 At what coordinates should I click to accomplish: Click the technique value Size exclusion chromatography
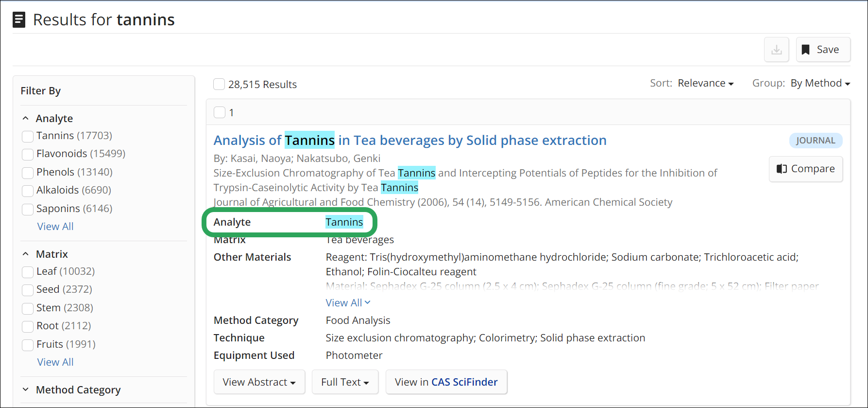pos(400,338)
